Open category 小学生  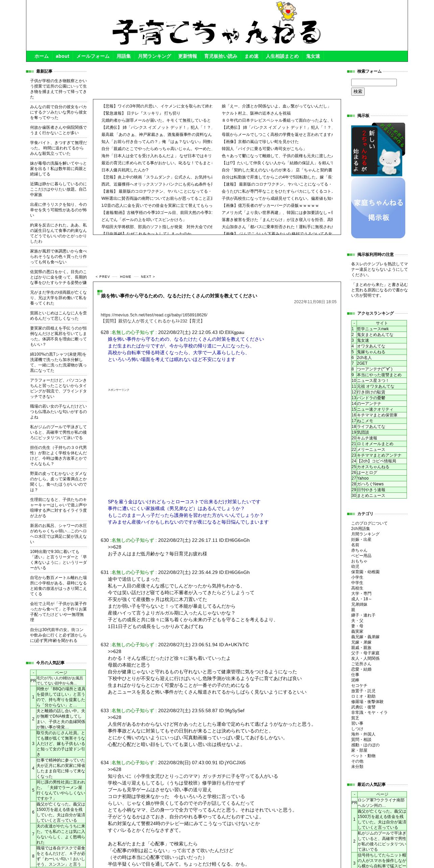(357, 577)
